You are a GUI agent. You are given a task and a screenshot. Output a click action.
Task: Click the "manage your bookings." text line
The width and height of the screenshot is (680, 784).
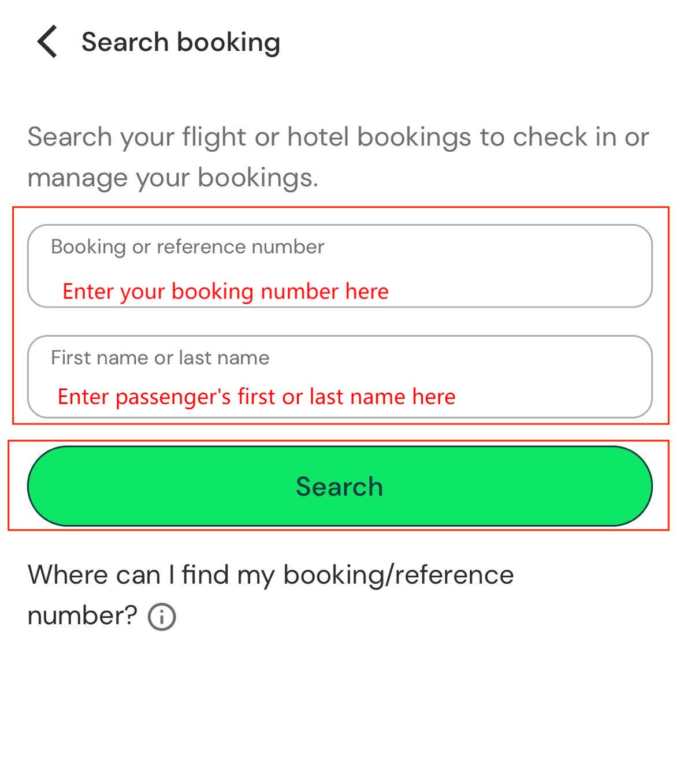click(x=173, y=178)
